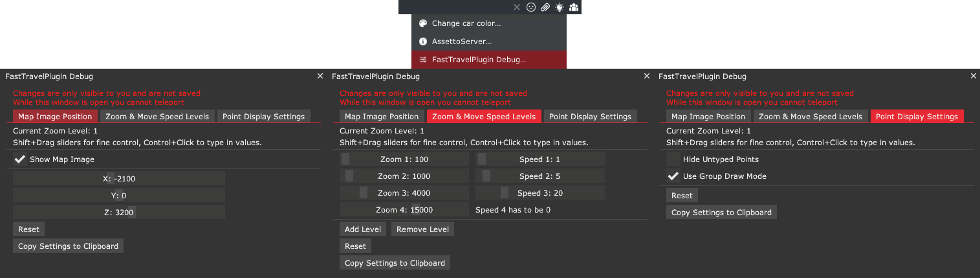The height and width of the screenshot is (278, 980).
Task: Select the highlighted Zoom & Move Speed Levels tab
Action: (484, 117)
